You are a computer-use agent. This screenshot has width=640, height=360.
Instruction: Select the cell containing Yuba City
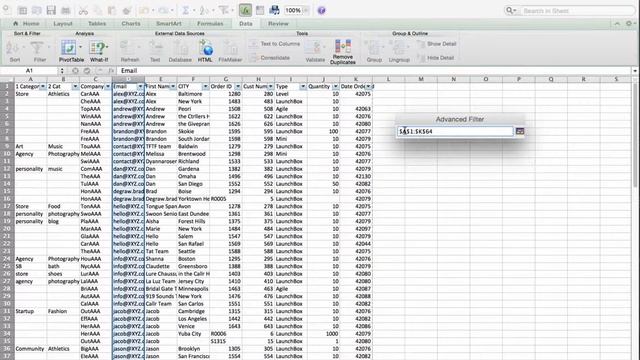click(193, 333)
